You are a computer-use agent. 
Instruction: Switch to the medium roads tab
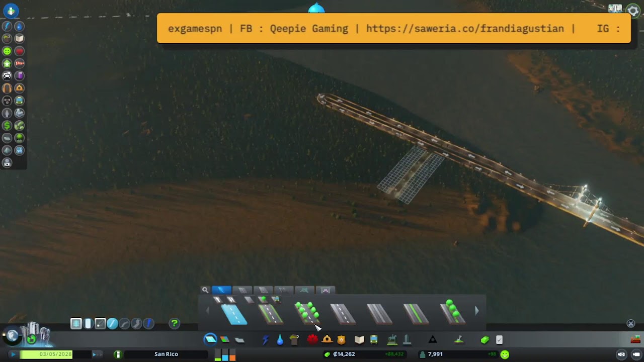point(242,290)
